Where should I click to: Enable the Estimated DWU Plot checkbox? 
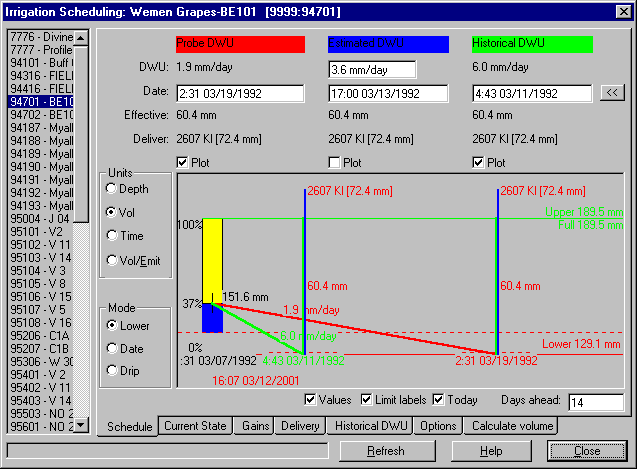[334, 163]
